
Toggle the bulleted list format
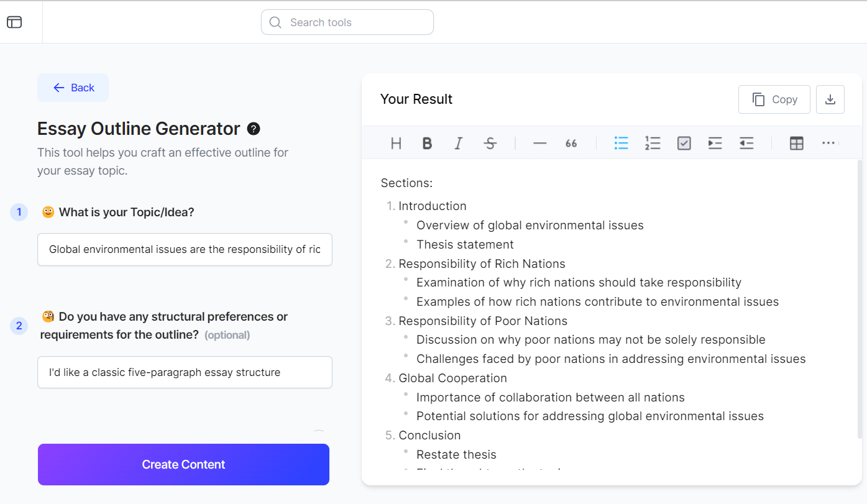(621, 144)
